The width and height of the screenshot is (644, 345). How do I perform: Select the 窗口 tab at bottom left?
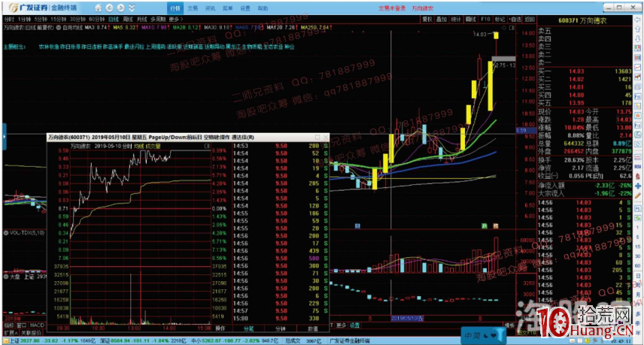(x=21, y=325)
